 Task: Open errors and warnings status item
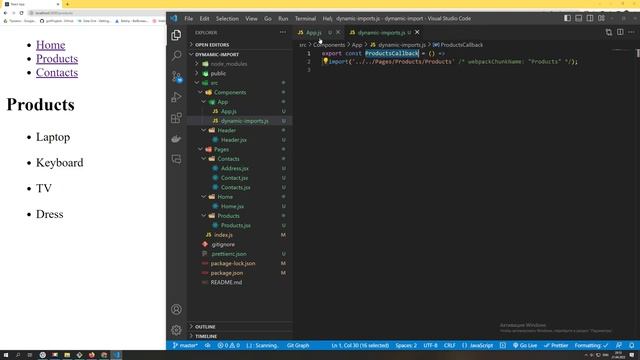coord(229,345)
